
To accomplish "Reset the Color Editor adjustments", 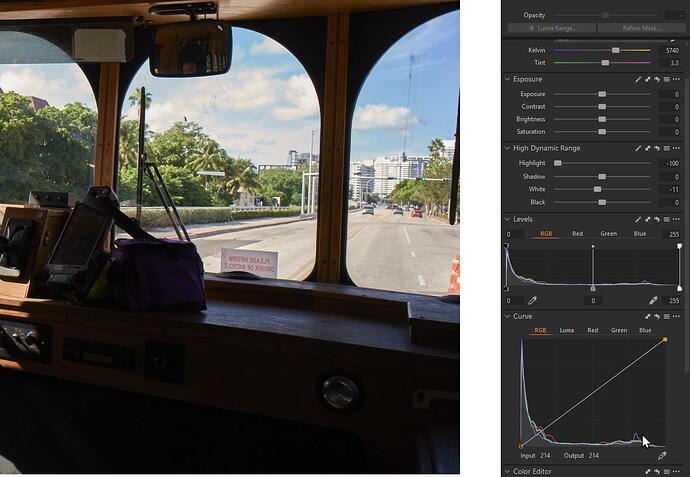I will point(657,471).
